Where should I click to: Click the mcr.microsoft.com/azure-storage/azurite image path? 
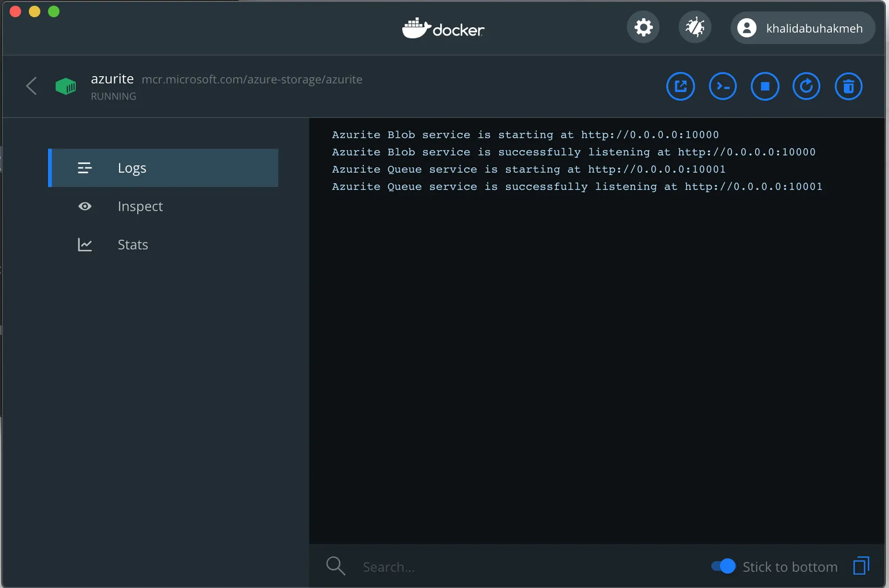252,79
